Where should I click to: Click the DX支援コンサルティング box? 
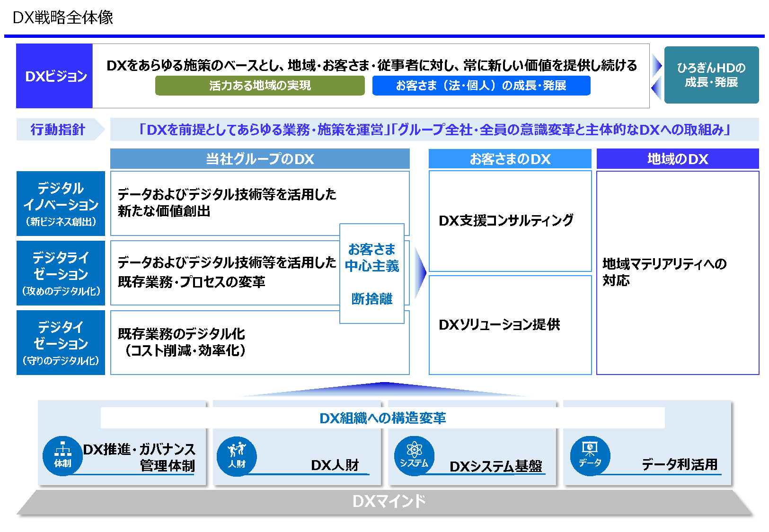(510, 221)
